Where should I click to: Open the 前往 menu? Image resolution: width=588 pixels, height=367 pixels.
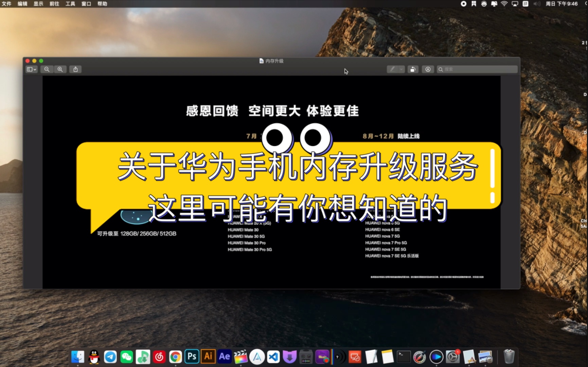coord(54,4)
